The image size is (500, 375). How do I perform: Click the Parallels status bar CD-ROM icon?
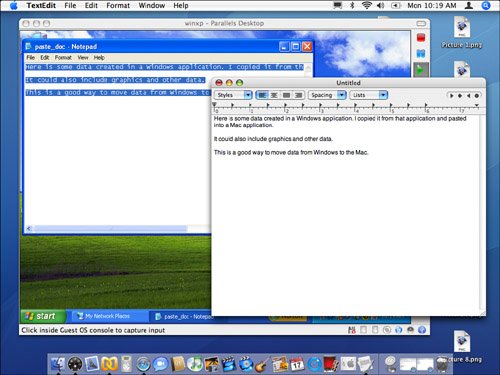tap(387, 330)
